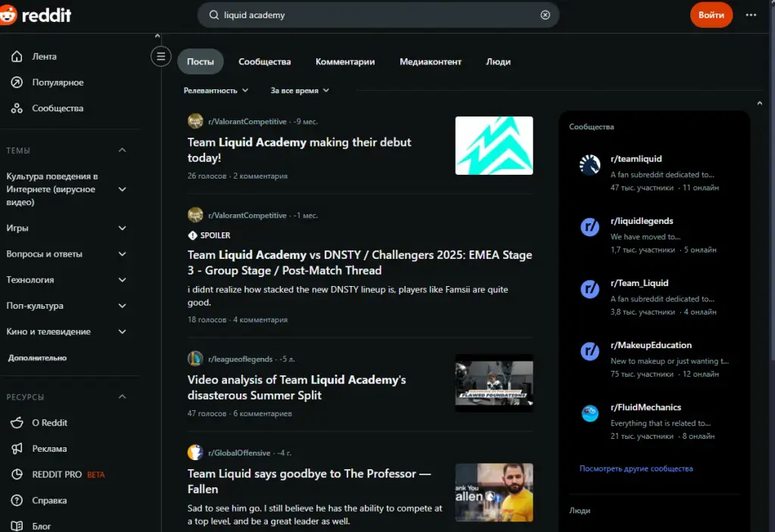Open r/MakeupEducation community
The image size is (775, 532).
tap(651, 345)
